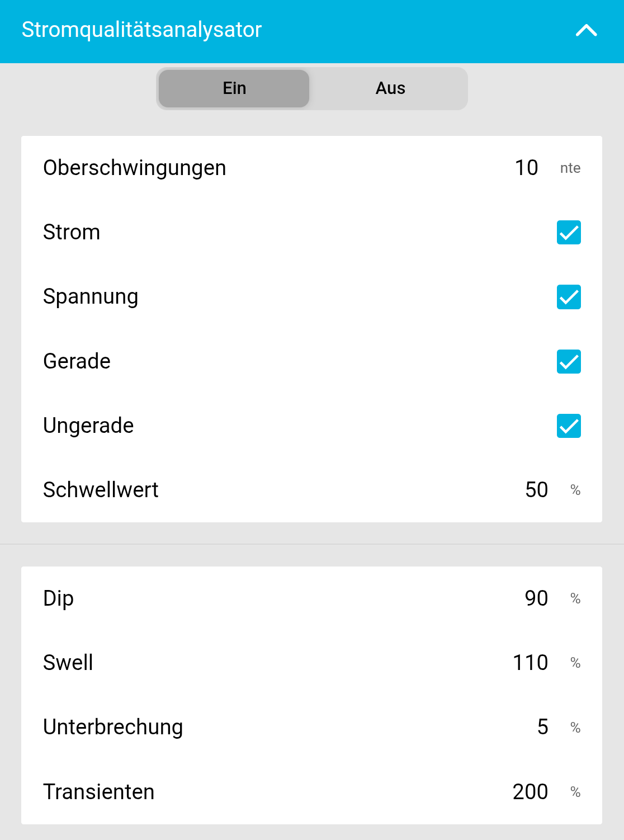Screen dimensions: 624x840
Task: Uncheck the Strom checkbox
Action: click(x=569, y=233)
